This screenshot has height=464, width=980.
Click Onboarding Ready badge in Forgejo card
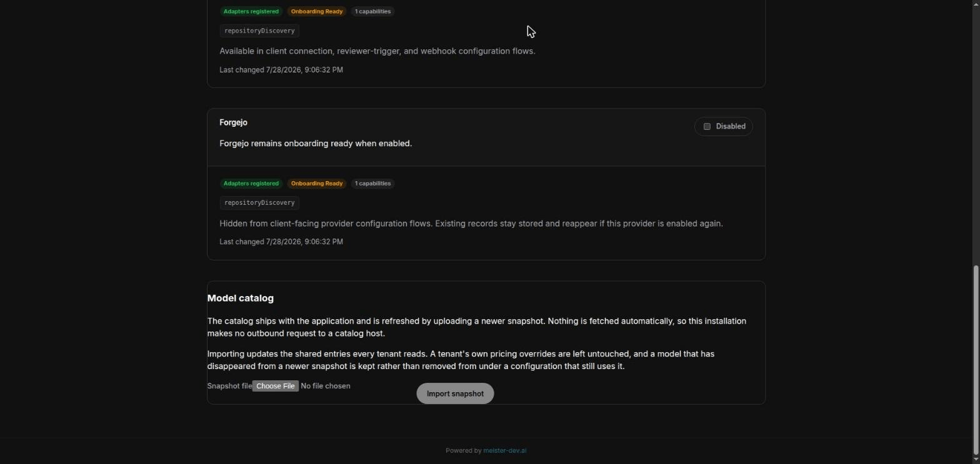click(x=317, y=184)
